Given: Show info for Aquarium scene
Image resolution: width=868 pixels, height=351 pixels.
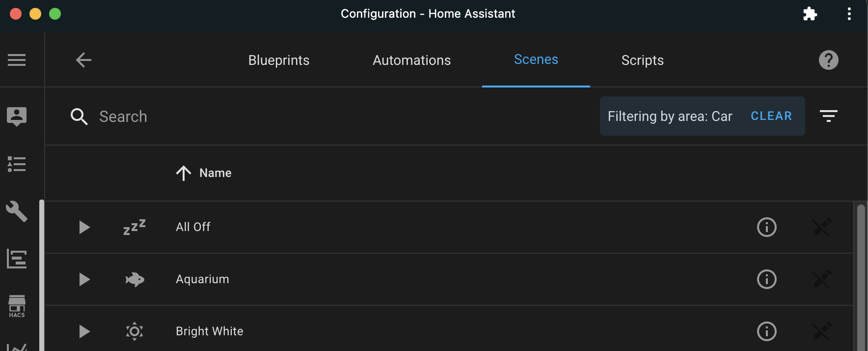Looking at the screenshot, I should tap(766, 279).
